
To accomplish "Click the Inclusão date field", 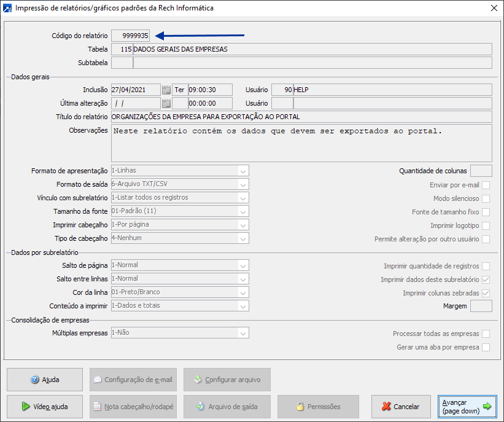I will (136, 90).
